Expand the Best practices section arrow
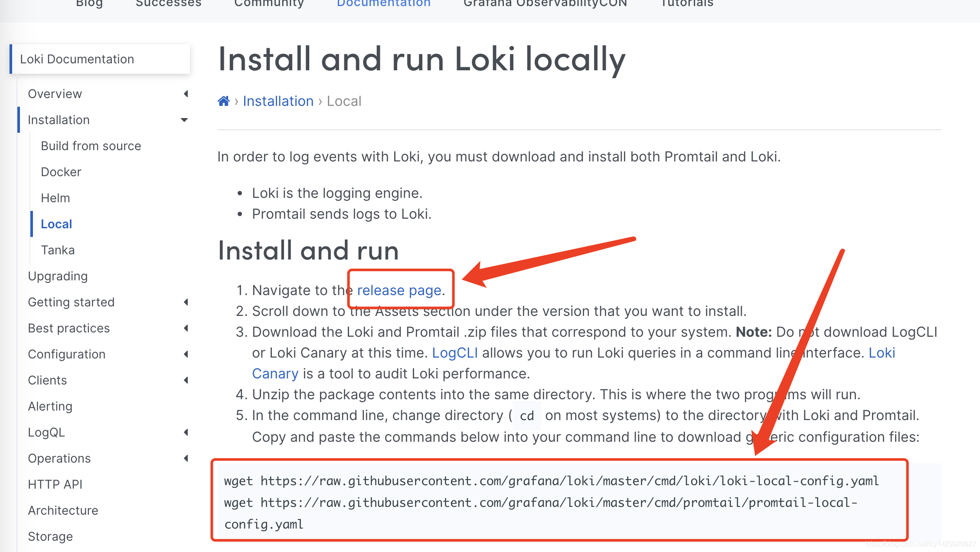 tap(186, 328)
